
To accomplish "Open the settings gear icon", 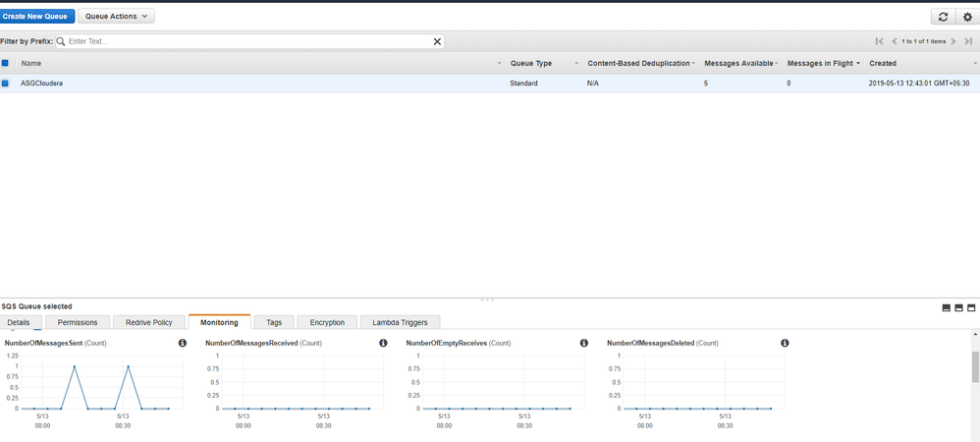I will (x=966, y=17).
